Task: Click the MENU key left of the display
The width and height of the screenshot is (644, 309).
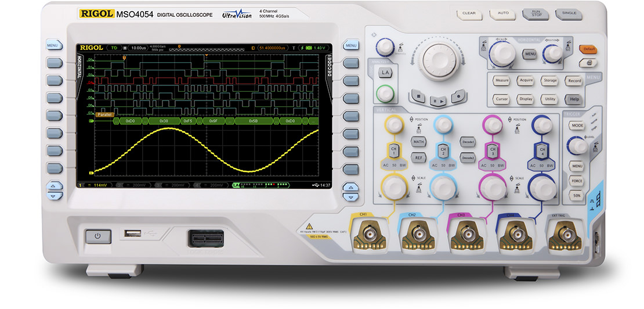Action: tap(54, 45)
